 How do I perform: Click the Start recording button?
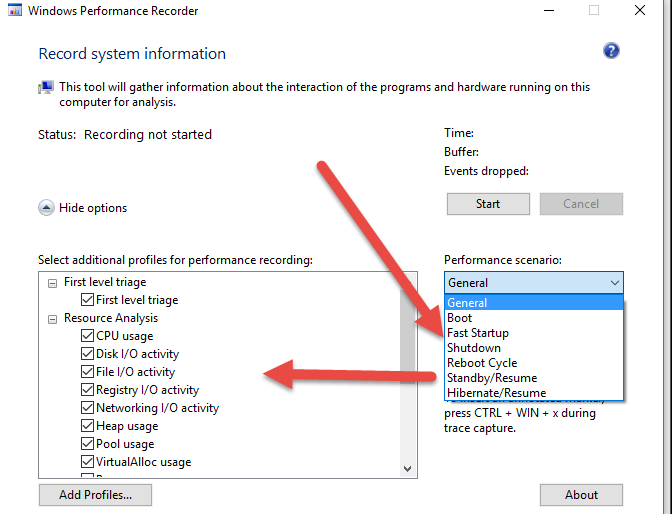coord(488,204)
